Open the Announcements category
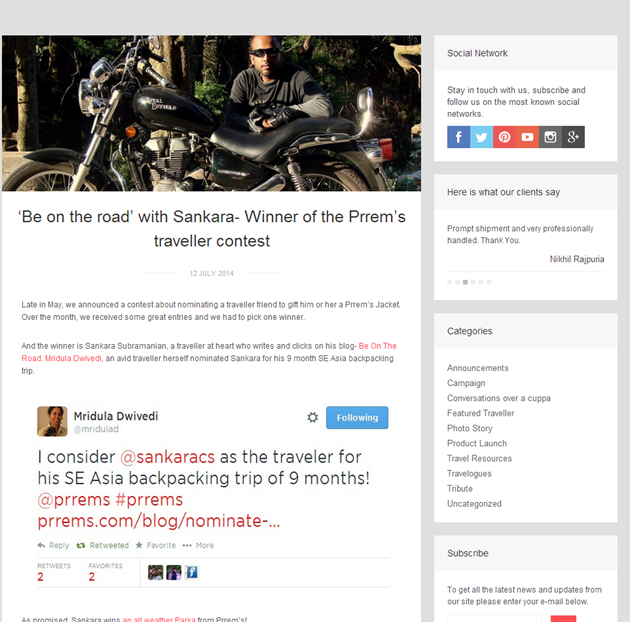630x622 pixels. point(478,368)
